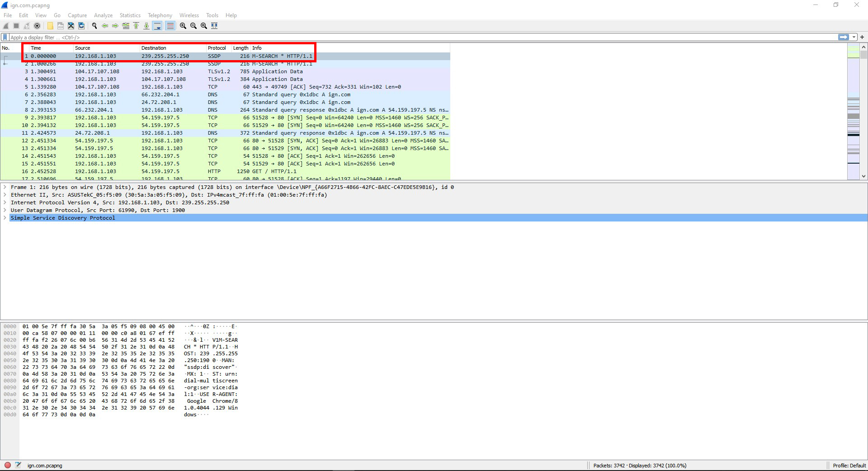Click the packet list vertical scrollbar
Image resolution: width=868 pixels, height=471 pixels.
click(x=863, y=113)
